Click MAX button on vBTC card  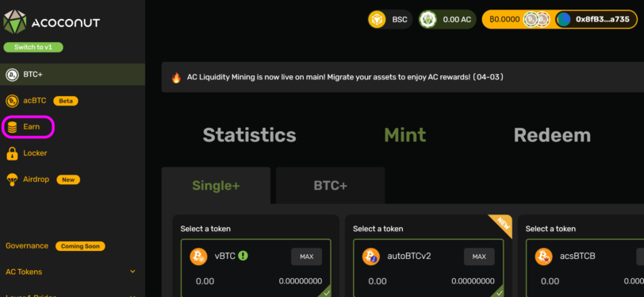click(306, 256)
